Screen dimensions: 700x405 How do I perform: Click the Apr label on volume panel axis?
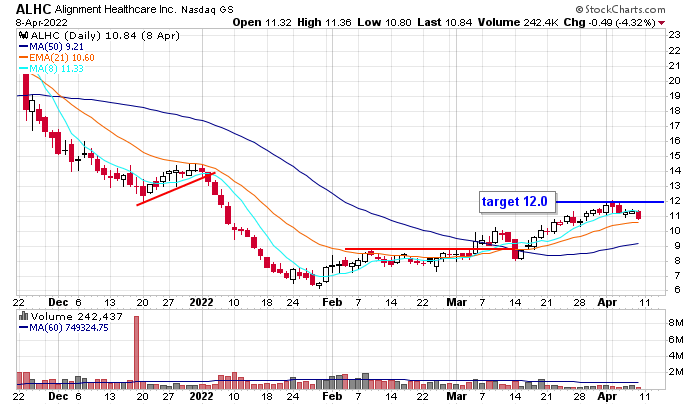(x=607, y=397)
